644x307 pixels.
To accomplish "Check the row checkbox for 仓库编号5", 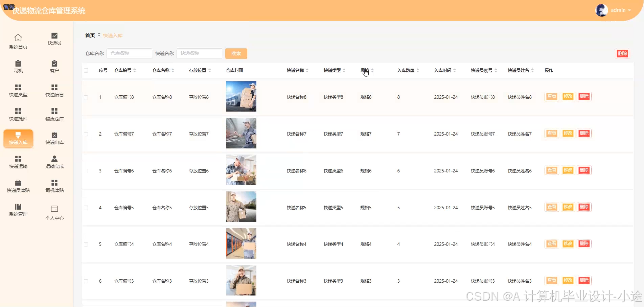I will [x=86, y=207].
